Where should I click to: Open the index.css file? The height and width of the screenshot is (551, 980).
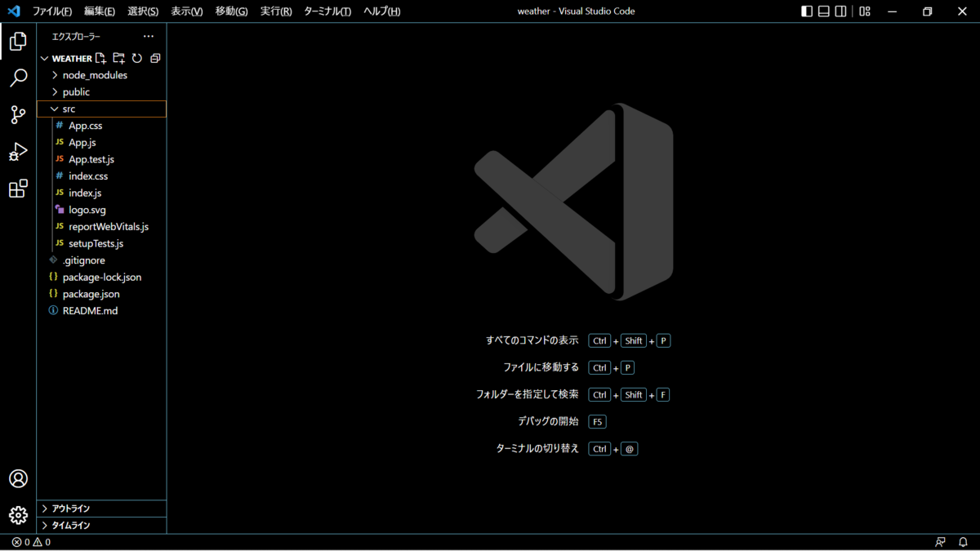(x=101, y=176)
